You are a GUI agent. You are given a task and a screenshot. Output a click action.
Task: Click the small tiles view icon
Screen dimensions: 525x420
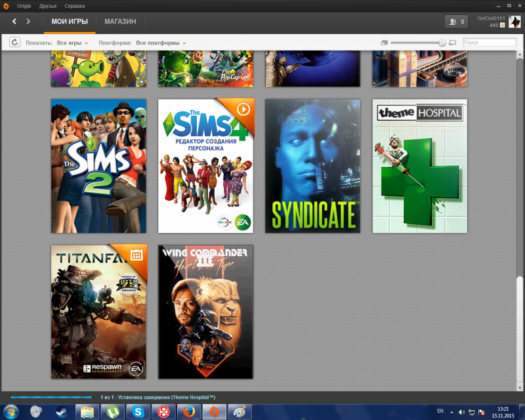pos(385,43)
